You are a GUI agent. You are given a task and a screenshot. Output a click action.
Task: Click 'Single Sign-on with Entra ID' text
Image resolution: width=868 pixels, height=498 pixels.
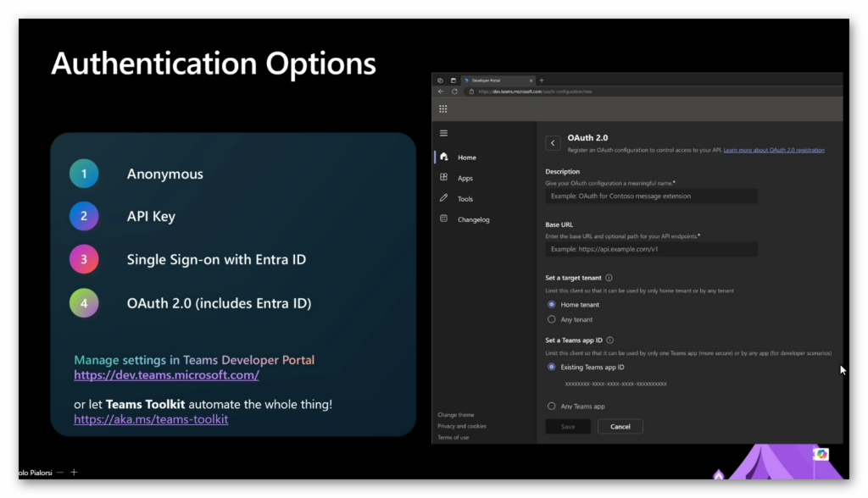click(x=216, y=259)
